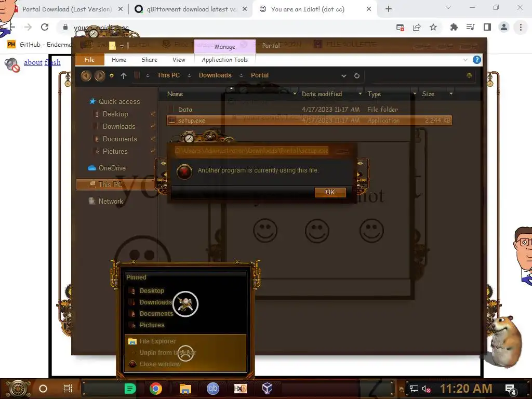Expand the chevron before Portal breadcrumb
Viewport: 532px width, 399px height.
[x=241, y=76]
